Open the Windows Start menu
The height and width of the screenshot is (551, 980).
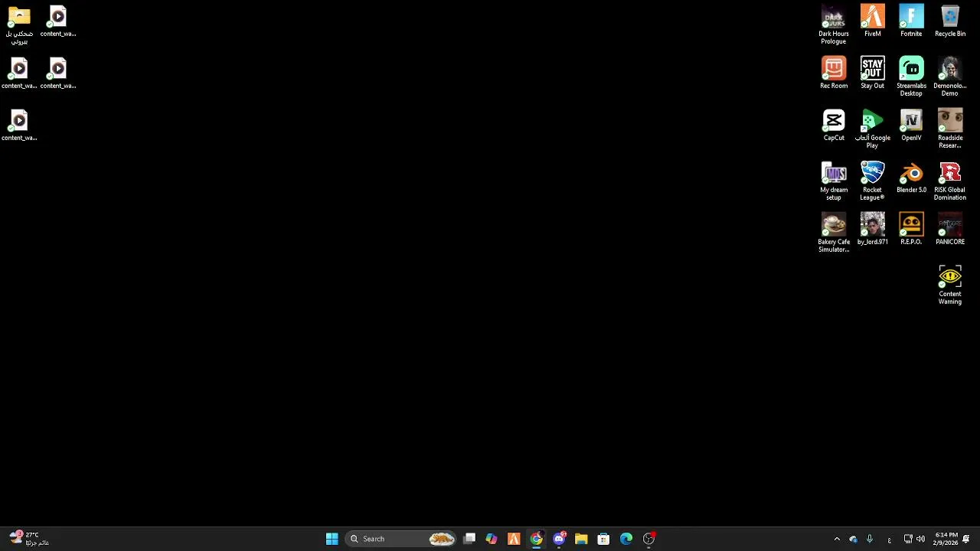coord(332,539)
